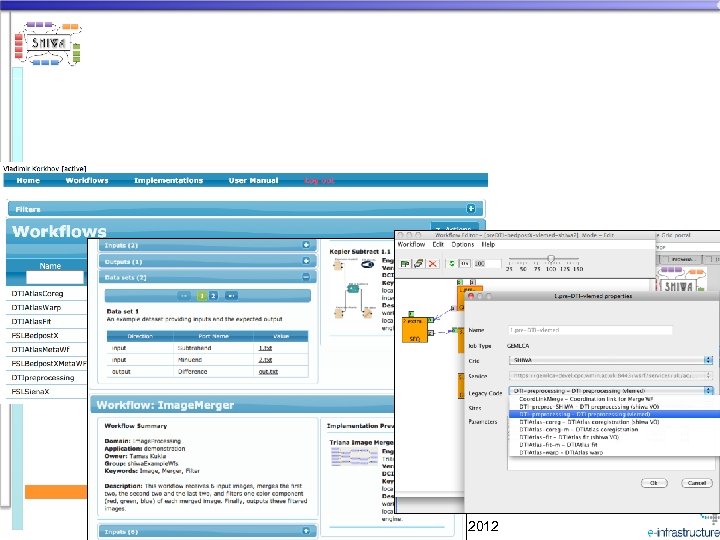This screenshot has width=720, height=540.
Task: Click Ok in the properties dialog
Action: (x=654, y=483)
